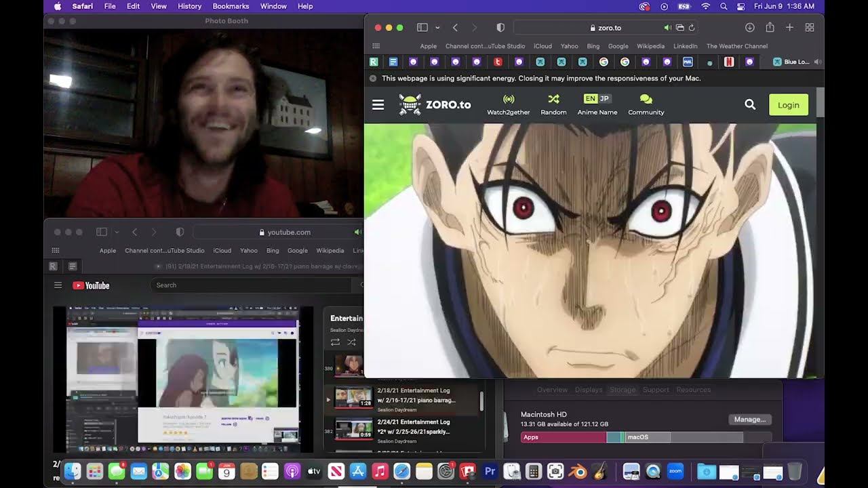Screen dimensions: 868x488
Task: Switch to the Storage tab
Action: pos(623,390)
